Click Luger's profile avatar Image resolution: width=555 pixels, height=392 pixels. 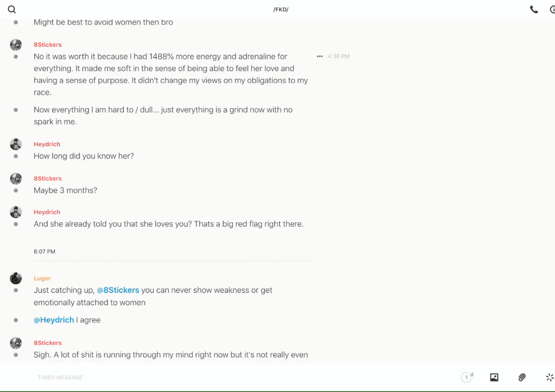tap(16, 278)
